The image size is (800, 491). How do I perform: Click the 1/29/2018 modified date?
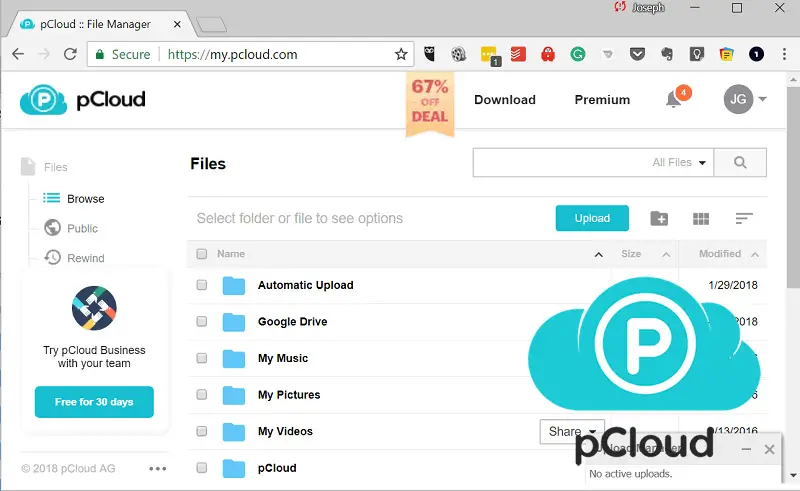733,285
